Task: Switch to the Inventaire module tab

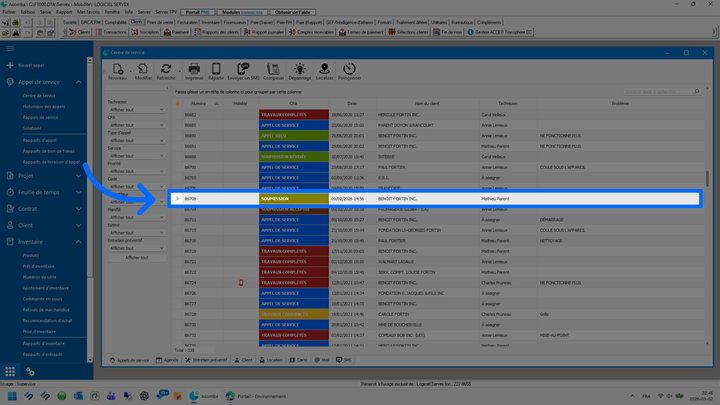Action: pyautogui.click(x=210, y=22)
